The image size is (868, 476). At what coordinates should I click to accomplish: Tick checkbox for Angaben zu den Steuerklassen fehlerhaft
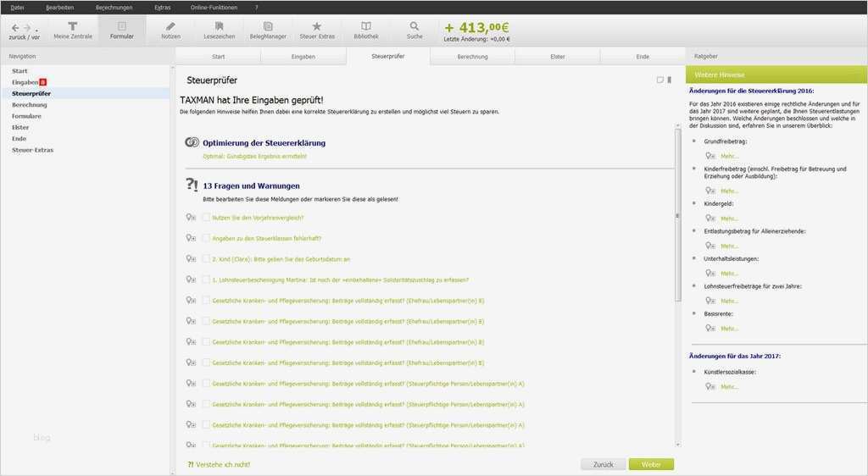coord(206,238)
